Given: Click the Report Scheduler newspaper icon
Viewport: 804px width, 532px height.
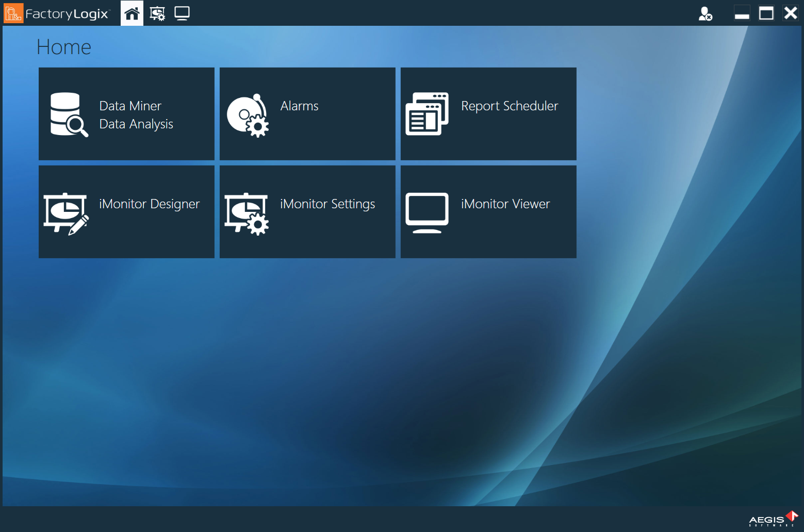Looking at the screenshot, I should click(427, 114).
